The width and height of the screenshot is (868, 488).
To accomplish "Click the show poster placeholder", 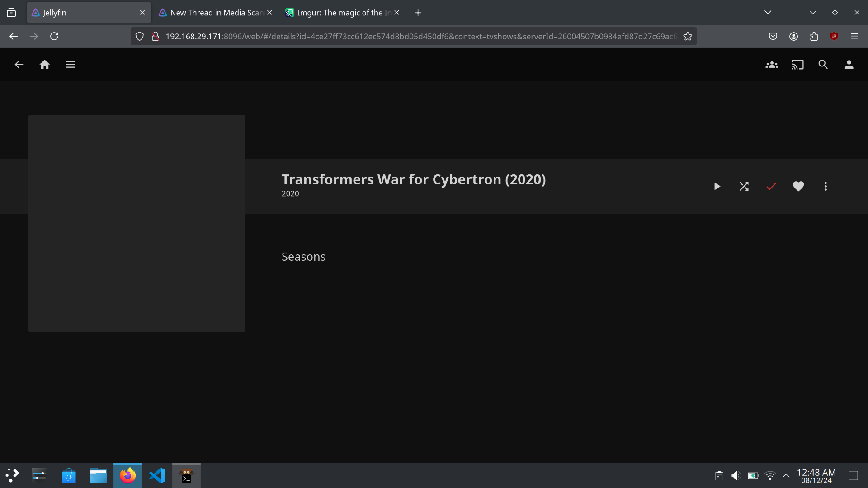I will pyautogui.click(x=137, y=223).
